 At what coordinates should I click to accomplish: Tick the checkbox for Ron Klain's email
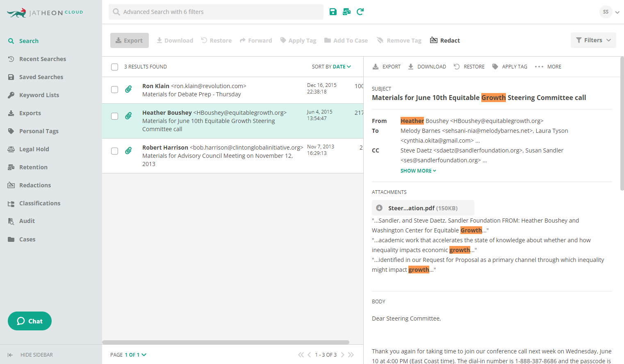coord(115,89)
